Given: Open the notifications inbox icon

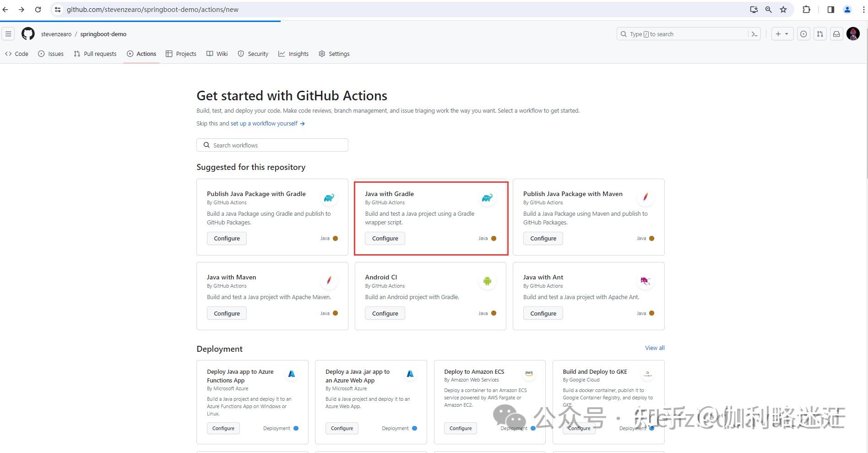Looking at the screenshot, I should click(837, 33).
